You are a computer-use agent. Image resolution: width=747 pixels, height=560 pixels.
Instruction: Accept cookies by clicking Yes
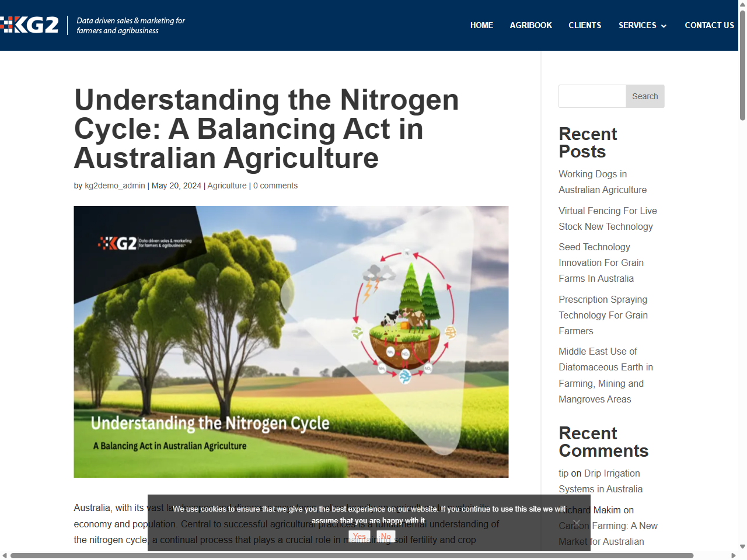359,535
